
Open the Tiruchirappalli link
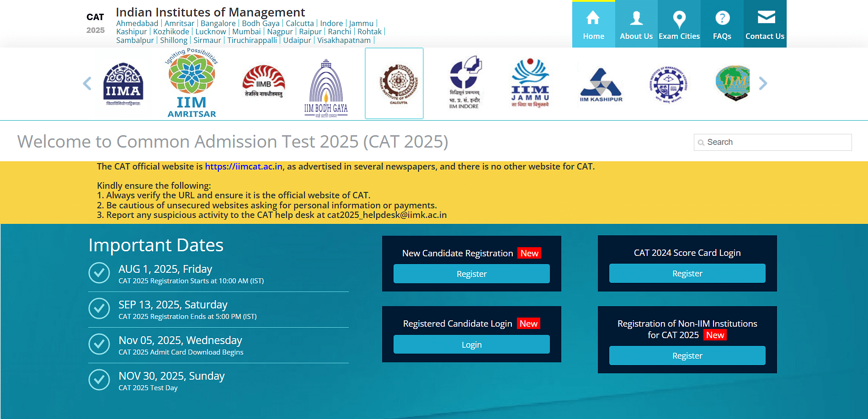(252, 40)
